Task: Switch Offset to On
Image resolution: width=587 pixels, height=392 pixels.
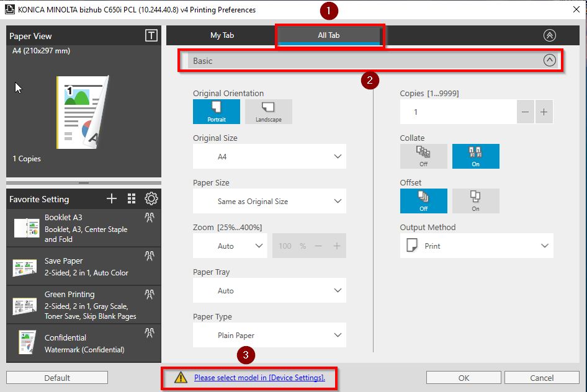Action: [475, 201]
